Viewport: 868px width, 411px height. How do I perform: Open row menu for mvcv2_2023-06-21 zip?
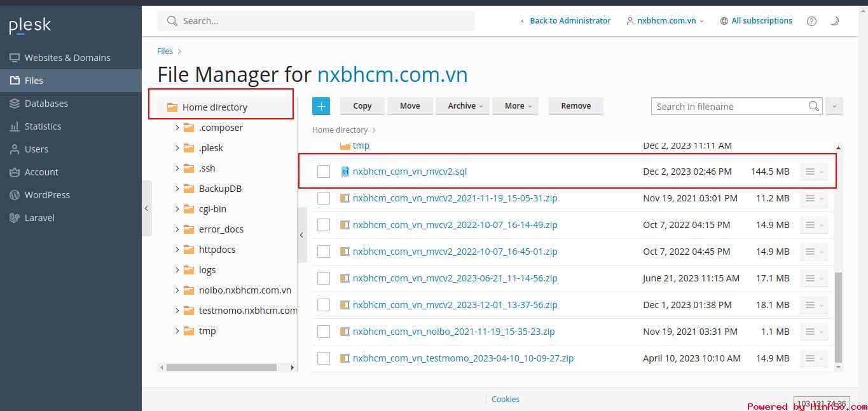pyautogui.click(x=814, y=278)
